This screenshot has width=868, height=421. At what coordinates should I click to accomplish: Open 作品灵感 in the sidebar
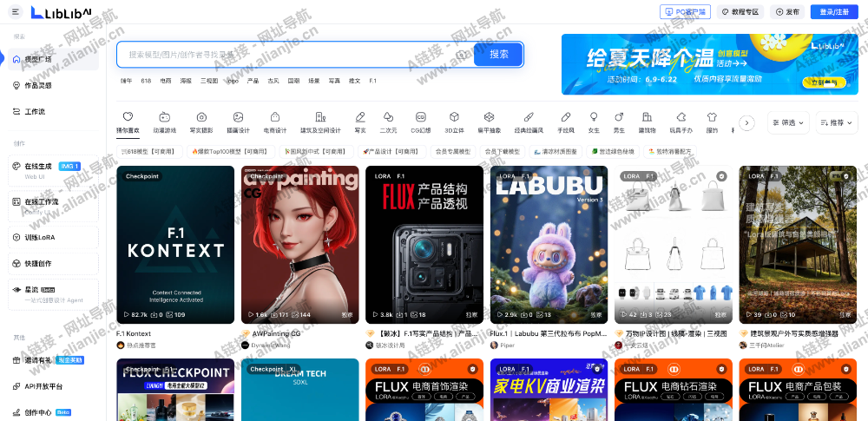tap(54, 85)
